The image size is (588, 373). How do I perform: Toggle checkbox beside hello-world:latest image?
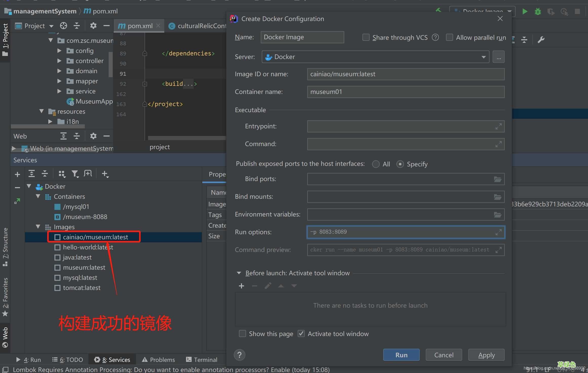point(57,247)
